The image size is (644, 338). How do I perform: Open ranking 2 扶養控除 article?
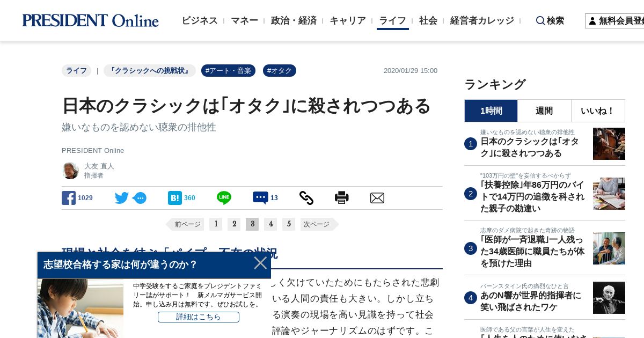pyautogui.click(x=532, y=197)
